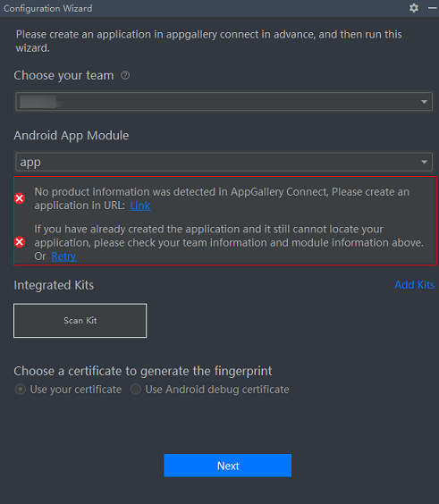Expand the team dropdown arrow

click(424, 102)
